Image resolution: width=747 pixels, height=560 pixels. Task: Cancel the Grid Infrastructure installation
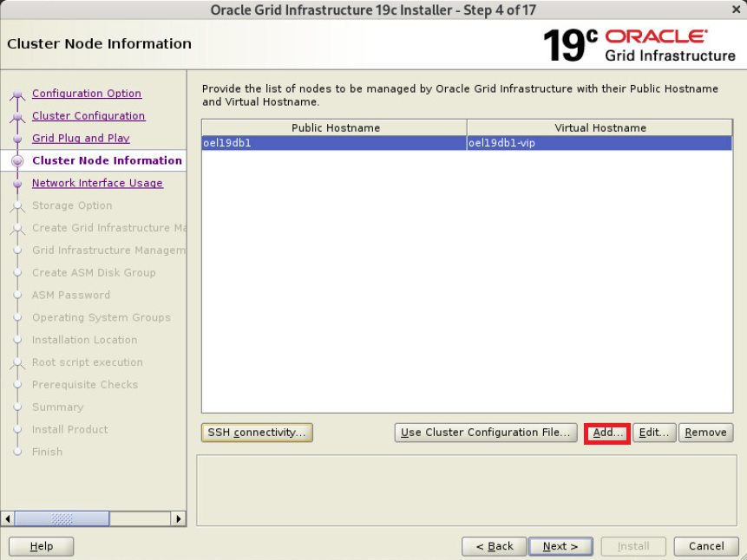[706, 546]
